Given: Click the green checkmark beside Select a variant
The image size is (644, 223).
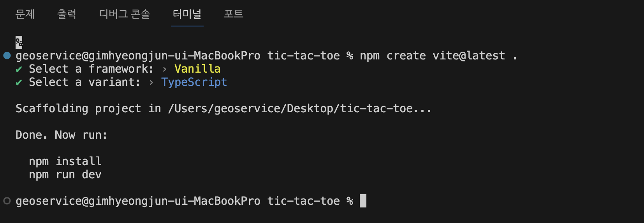Looking at the screenshot, I should point(19,83).
